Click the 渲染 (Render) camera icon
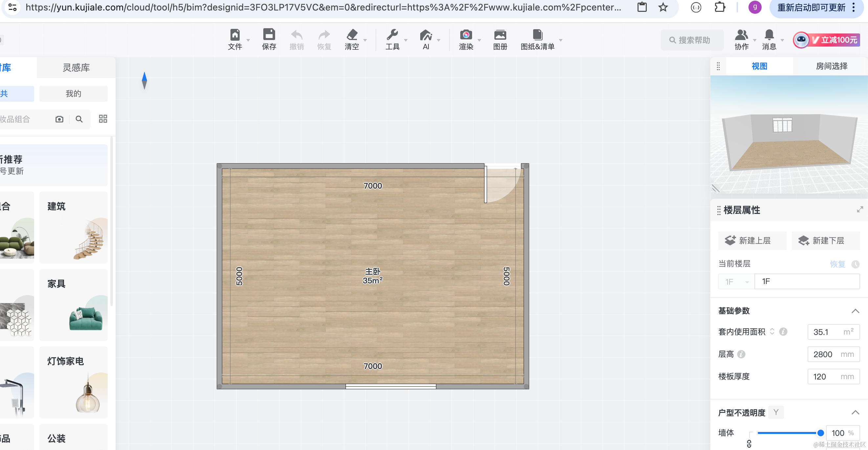Image resolution: width=868 pixels, height=450 pixels. [x=466, y=35]
